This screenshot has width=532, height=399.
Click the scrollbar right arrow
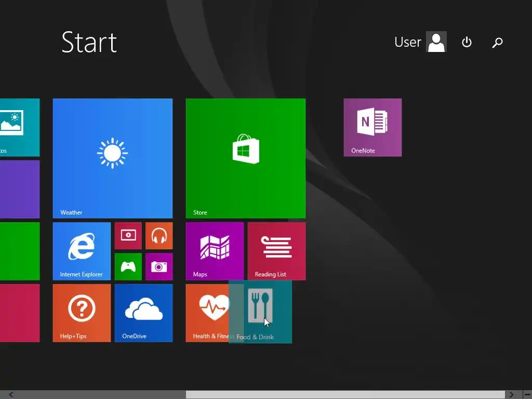(511, 395)
